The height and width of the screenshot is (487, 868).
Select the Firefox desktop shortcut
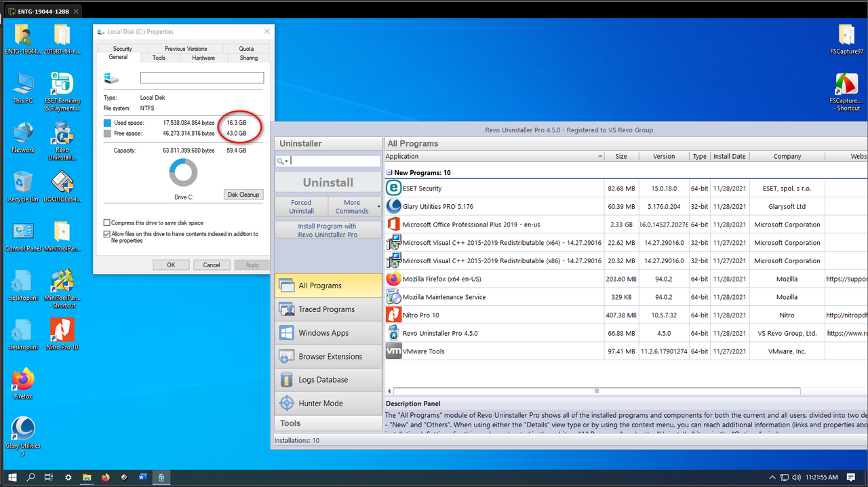click(x=23, y=384)
